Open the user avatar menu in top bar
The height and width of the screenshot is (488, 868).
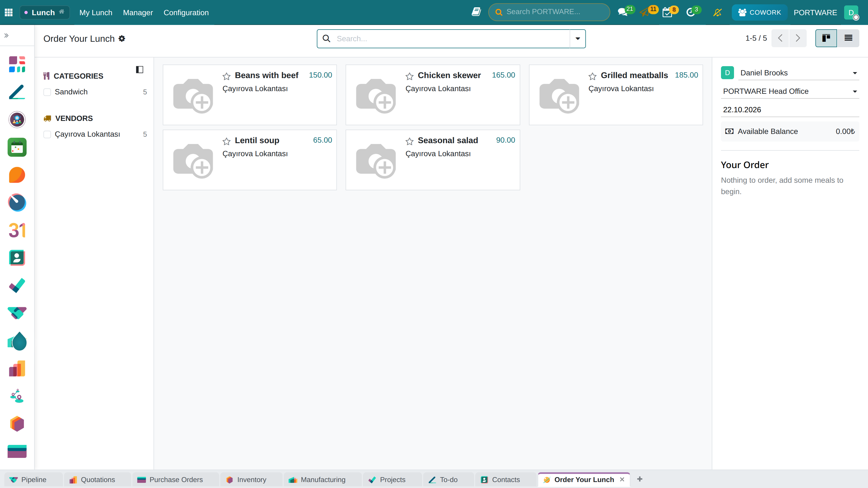tap(851, 12)
